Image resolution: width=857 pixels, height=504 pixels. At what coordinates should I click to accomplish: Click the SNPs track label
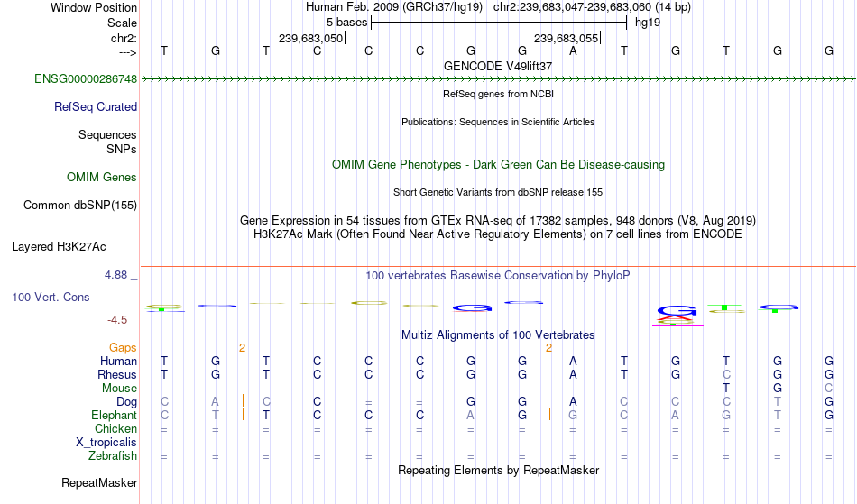tap(122, 149)
